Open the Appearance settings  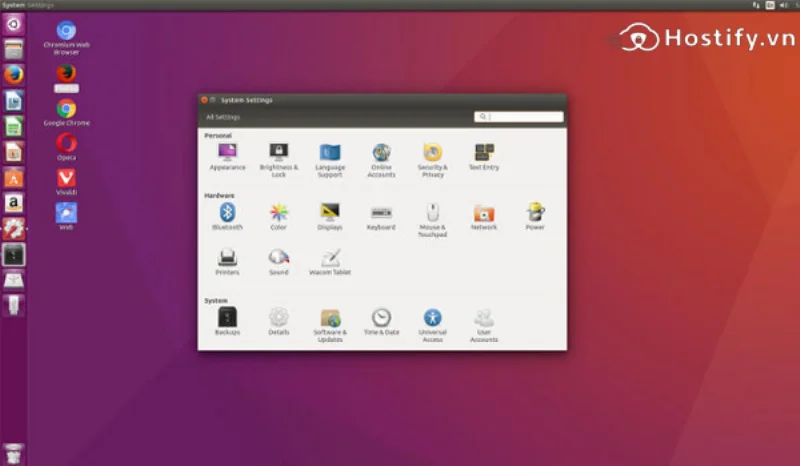228,157
